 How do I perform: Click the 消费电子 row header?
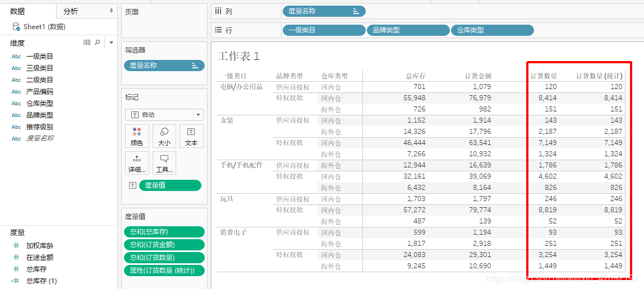pos(233,232)
